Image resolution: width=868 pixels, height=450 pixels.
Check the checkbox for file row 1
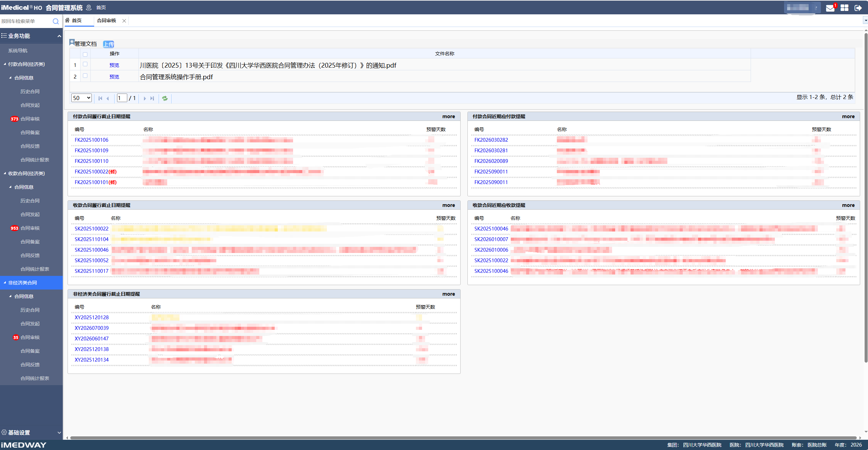click(85, 64)
